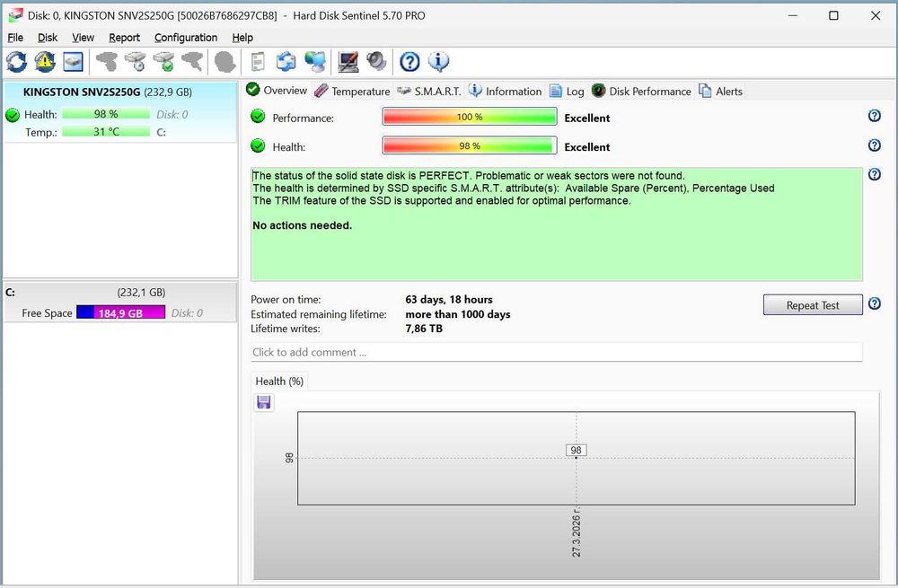Click the 100 % Performance bar
This screenshot has width=898, height=588.
pyautogui.click(x=470, y=117)
